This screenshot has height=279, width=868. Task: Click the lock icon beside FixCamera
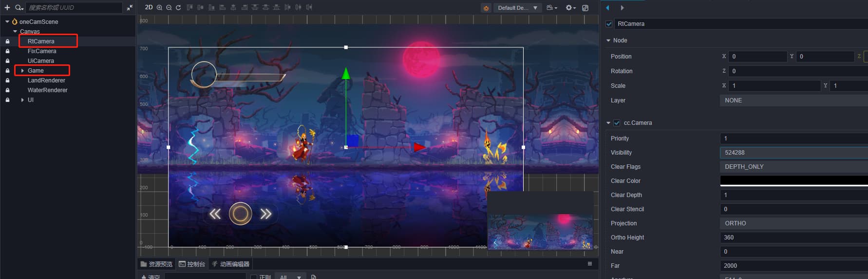pos(7,51)
